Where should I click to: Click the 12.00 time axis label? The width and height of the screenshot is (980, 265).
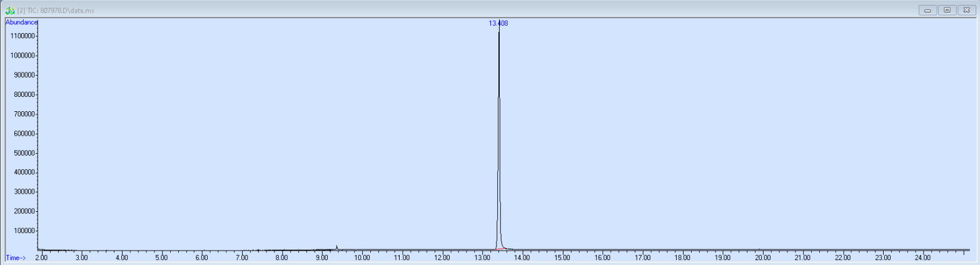442,257
